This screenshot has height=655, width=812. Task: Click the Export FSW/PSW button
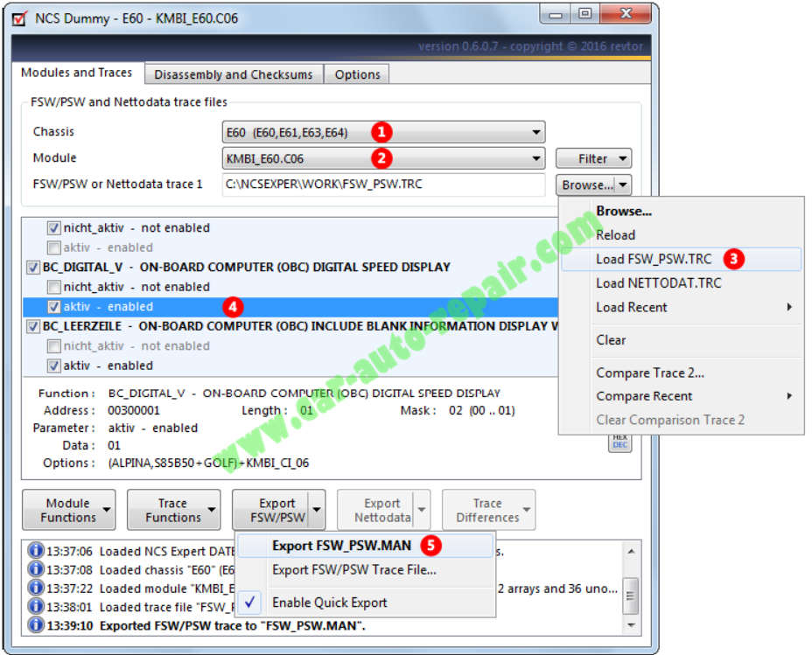click(271, 510)
